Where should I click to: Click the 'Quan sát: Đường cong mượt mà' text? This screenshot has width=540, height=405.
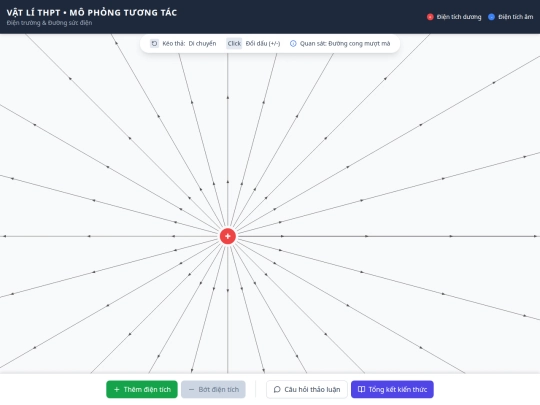click(345, 43)
